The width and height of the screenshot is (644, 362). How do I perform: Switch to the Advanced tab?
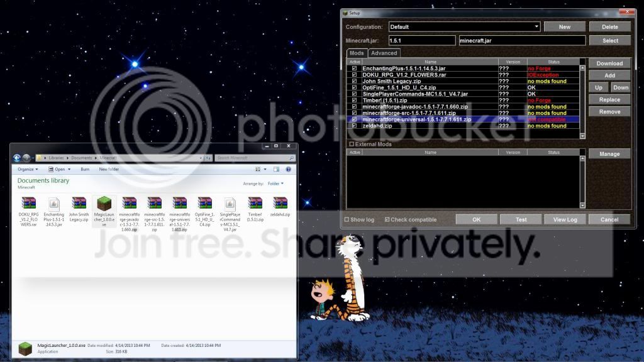tap(384, 53)
